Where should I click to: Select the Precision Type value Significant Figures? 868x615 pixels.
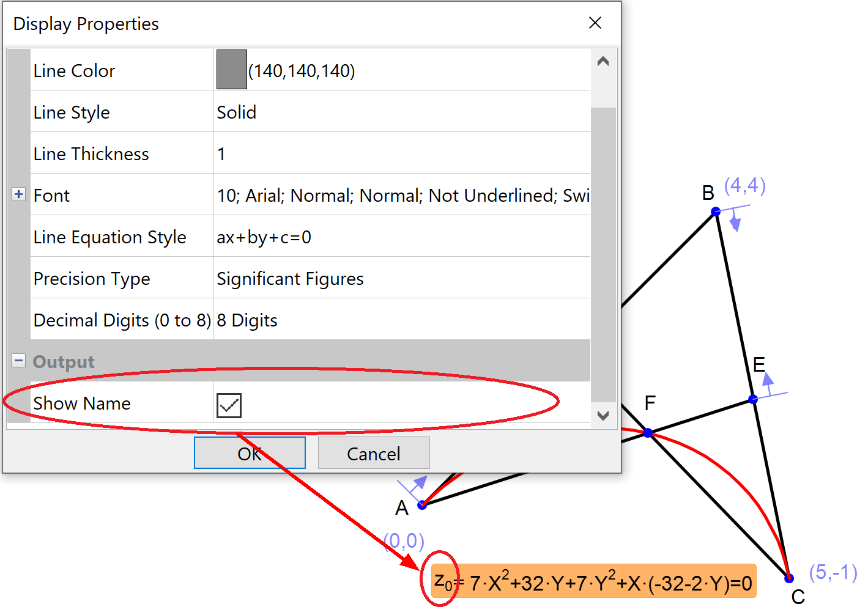[x=401, y=278]
